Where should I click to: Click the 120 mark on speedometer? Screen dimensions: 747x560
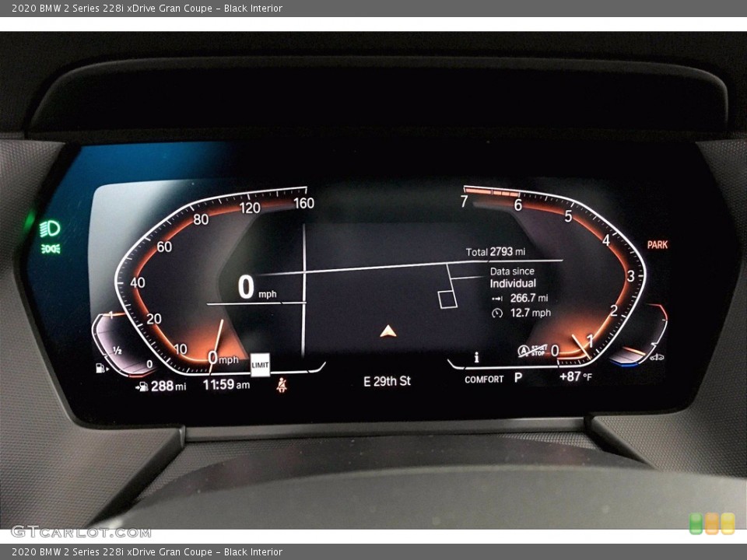pos(250,208)
